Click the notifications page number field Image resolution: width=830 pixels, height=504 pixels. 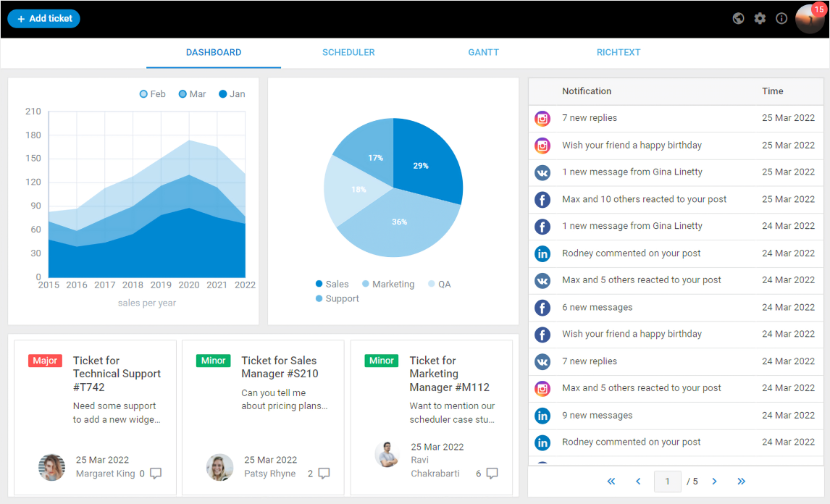pos(668,482)
